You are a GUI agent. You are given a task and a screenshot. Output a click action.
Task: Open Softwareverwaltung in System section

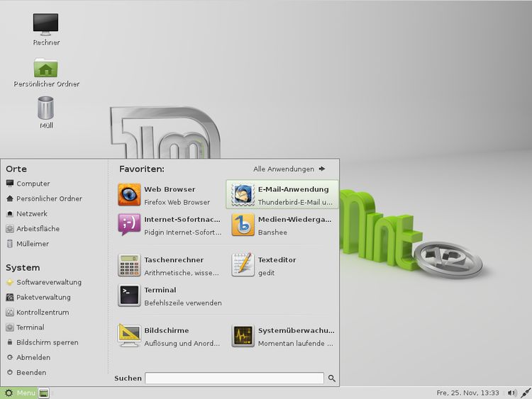click(48, 282)
